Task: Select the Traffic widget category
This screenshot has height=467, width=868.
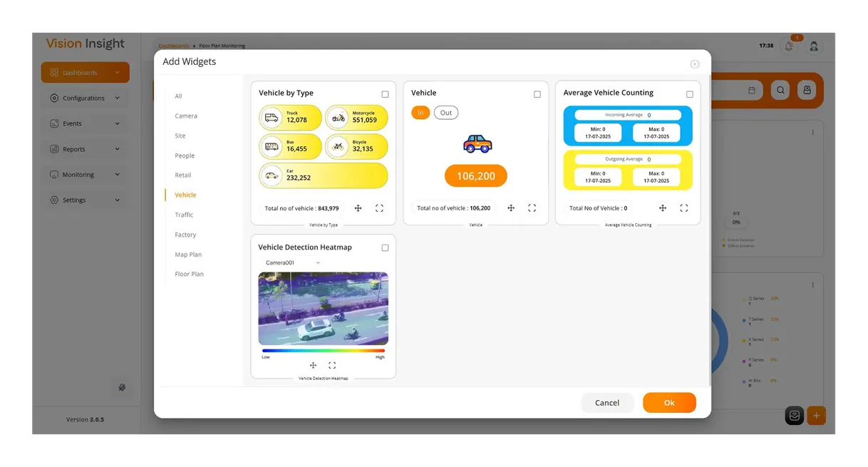Action: click(x=184, y=215)
